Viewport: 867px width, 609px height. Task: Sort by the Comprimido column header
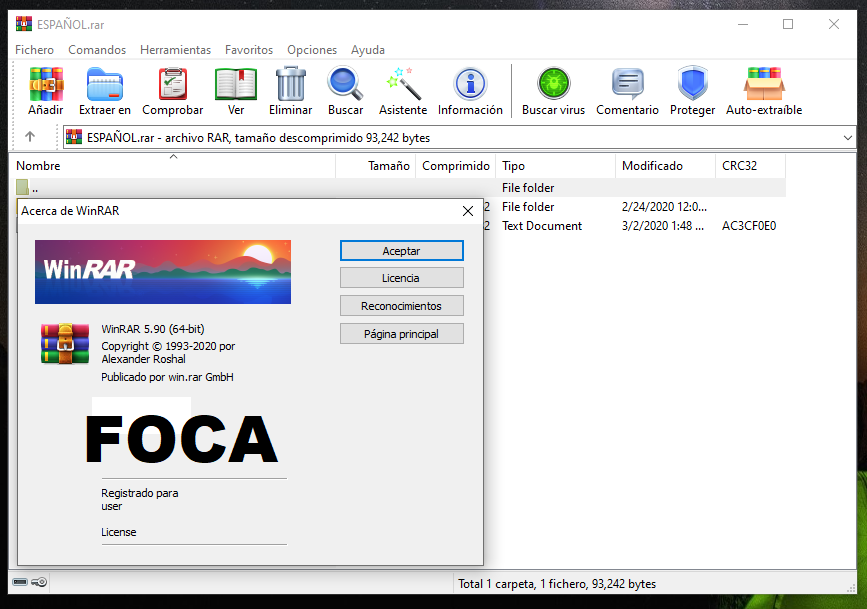(x=456, y=166)
